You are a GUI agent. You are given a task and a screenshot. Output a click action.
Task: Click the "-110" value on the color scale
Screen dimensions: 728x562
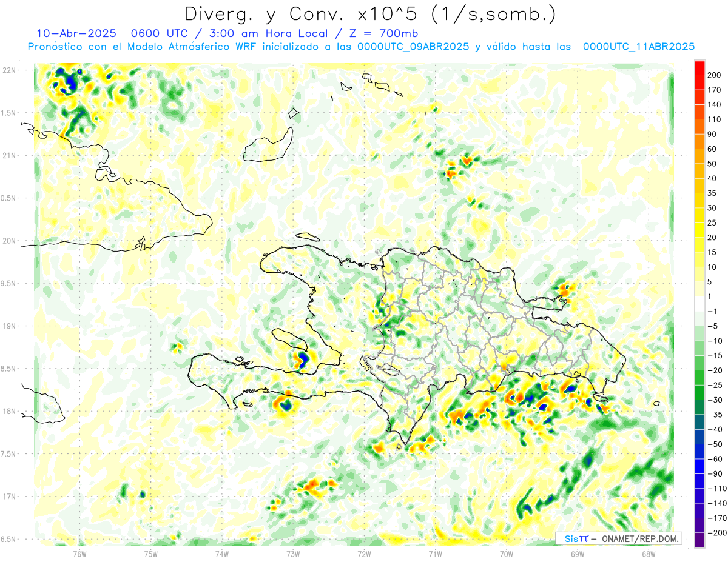pos(716,489)
